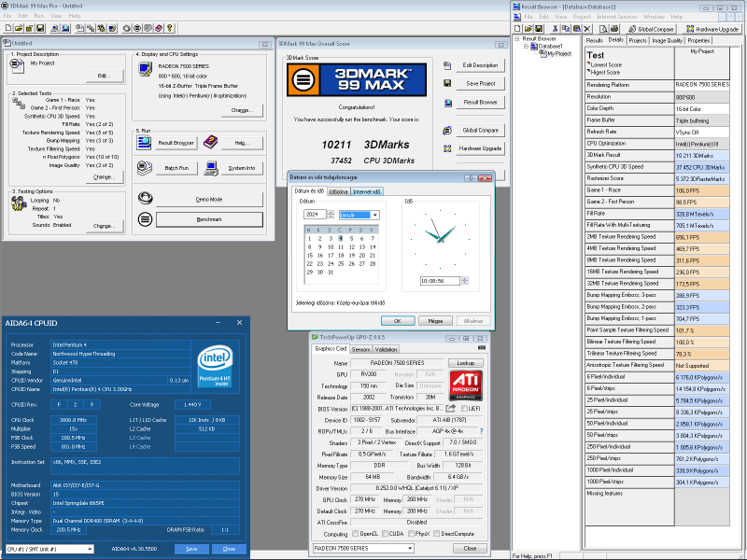Viewport: 747px width, 560px height.
Task: Click the Print Preview icon in Result Browser
Action: [603, 29]
